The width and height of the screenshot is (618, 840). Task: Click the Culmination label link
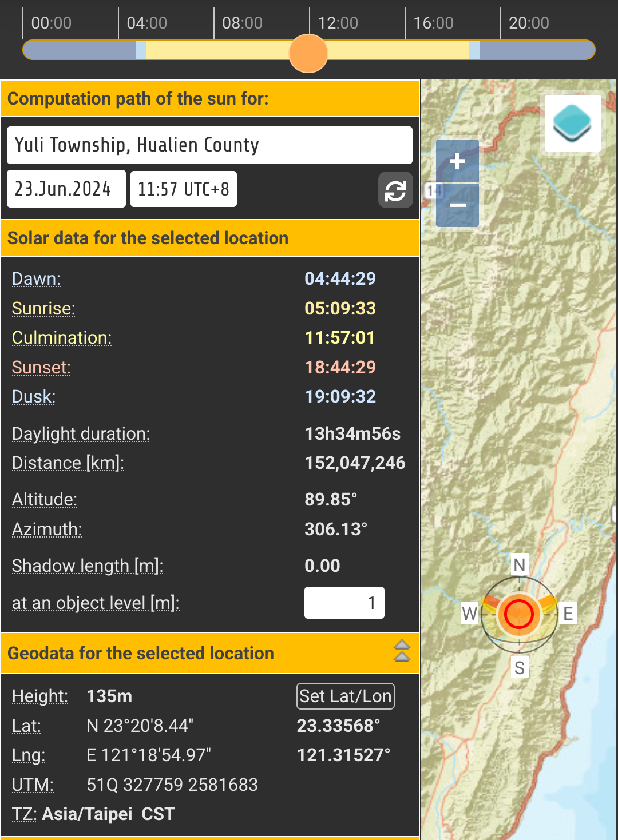pyautogui.click(x=62, y=338)
